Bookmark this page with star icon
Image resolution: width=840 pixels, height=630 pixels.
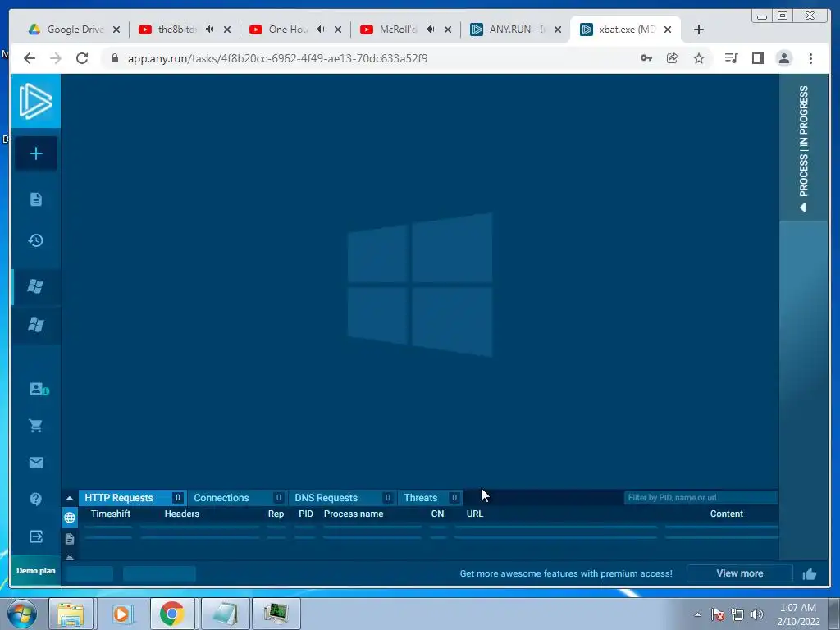(x=699, y=58)
